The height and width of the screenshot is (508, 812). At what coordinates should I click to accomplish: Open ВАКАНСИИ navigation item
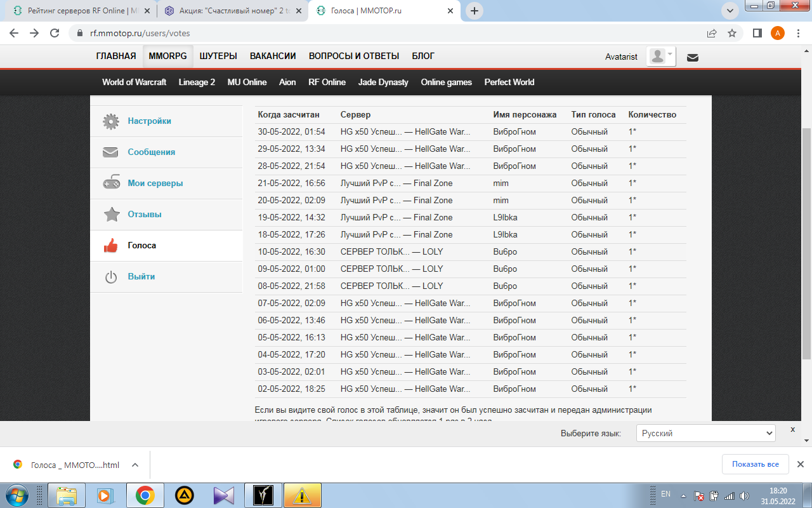[x=273, y=56]
